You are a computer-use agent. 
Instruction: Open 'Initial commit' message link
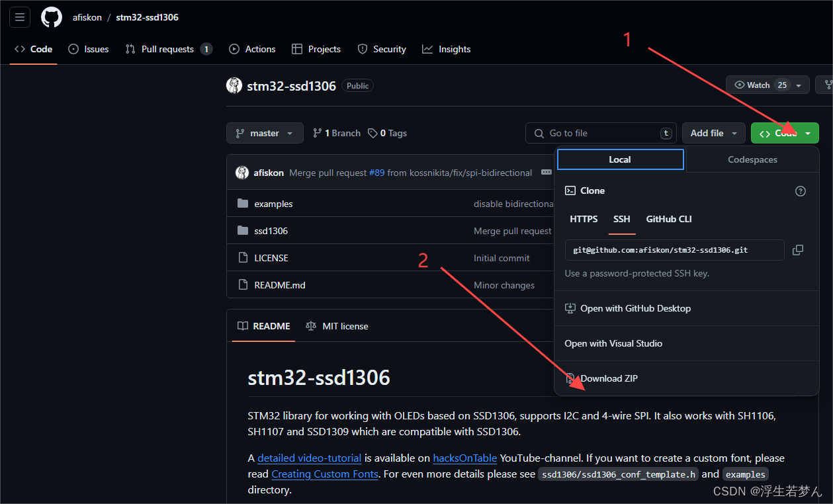coord(502,258)
